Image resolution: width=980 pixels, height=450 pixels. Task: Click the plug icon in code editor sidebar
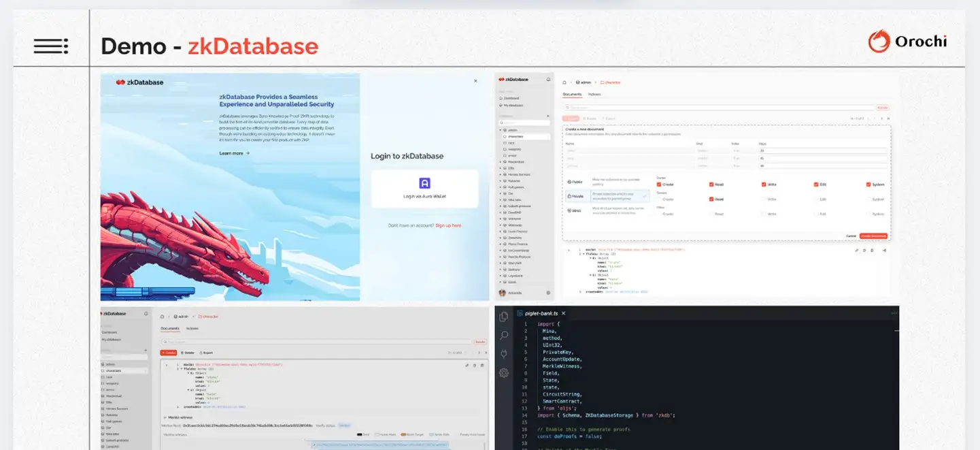(503, 354)
